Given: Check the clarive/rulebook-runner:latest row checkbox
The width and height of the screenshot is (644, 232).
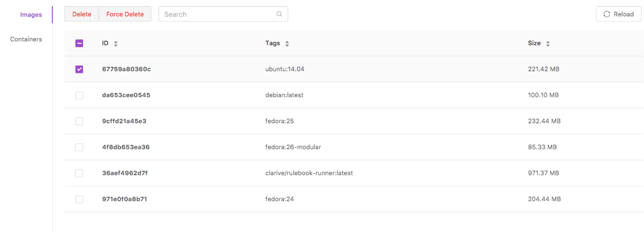Looking at the screenshot, I should point(79,173).
